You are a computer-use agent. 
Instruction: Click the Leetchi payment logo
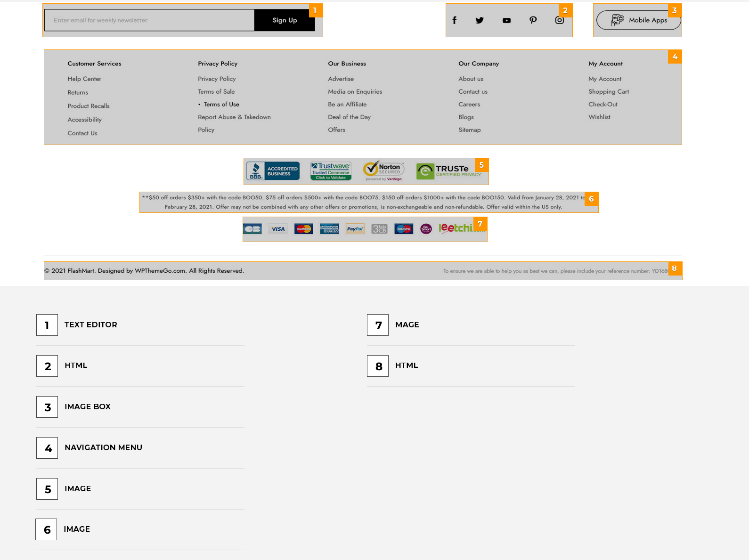462,228
